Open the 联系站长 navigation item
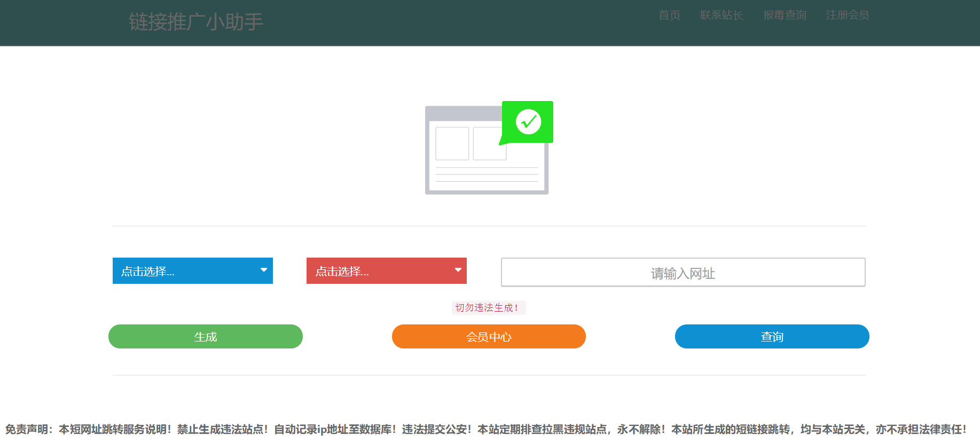The image size is (980, 442). (x=722, y=15)
